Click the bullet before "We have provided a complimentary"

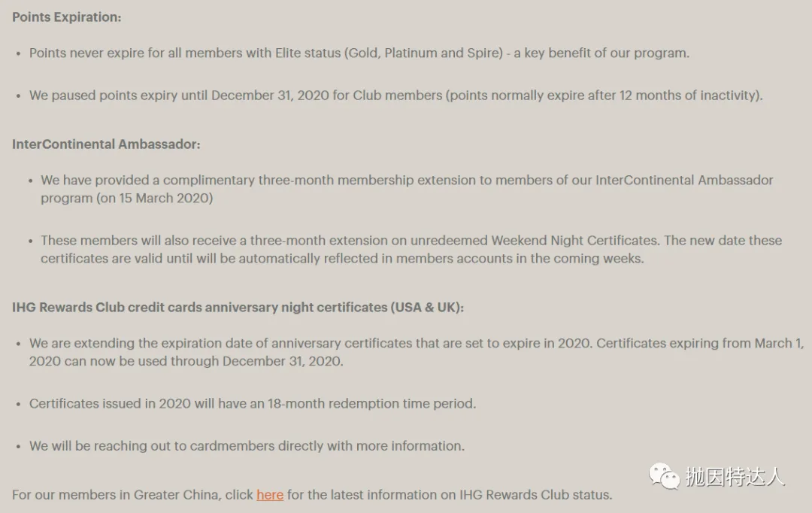pyautogui.click(x=31, y=181)
